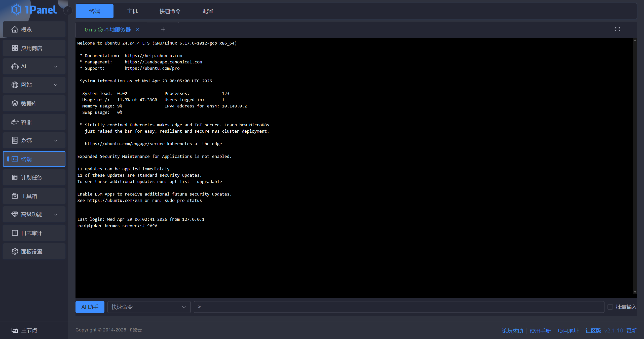Open 日志审计 log list icon
This screenshot has height=339, width=644.
click(x=15, y=233)
